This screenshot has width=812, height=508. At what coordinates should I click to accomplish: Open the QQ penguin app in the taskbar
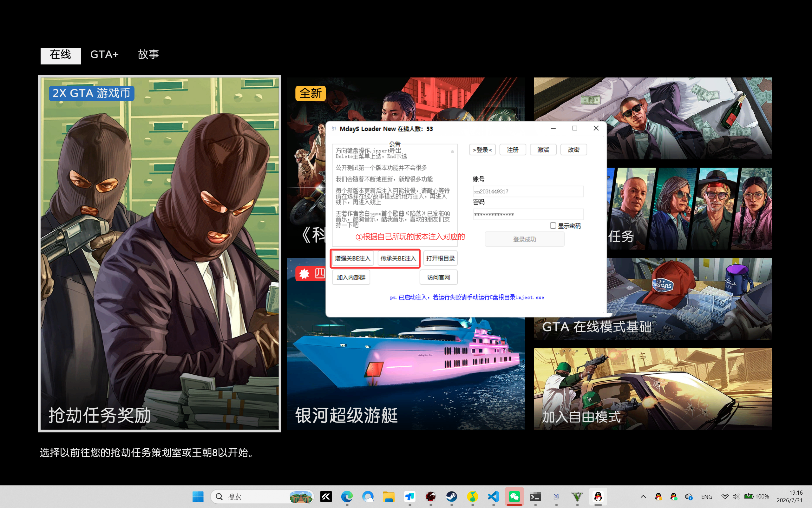coord(598,497)
